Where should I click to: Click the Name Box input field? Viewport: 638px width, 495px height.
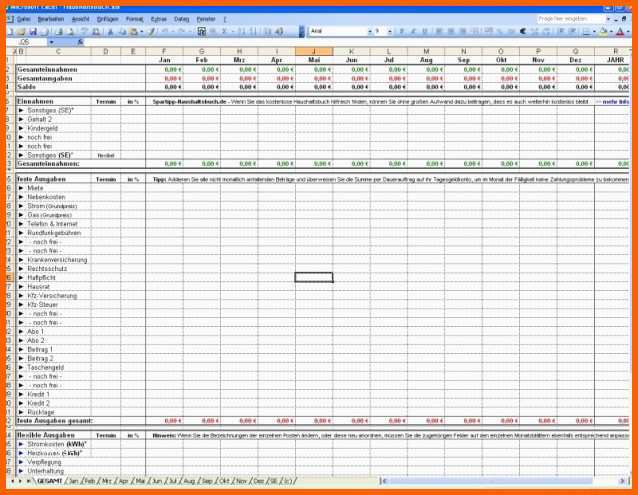click(27, 42)
